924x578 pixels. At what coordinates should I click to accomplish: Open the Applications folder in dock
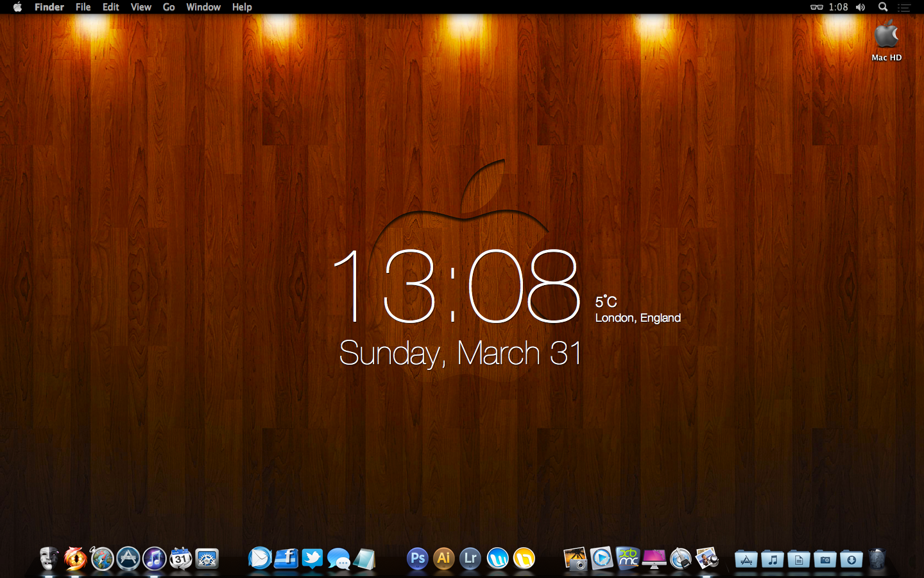click(746, 559)
